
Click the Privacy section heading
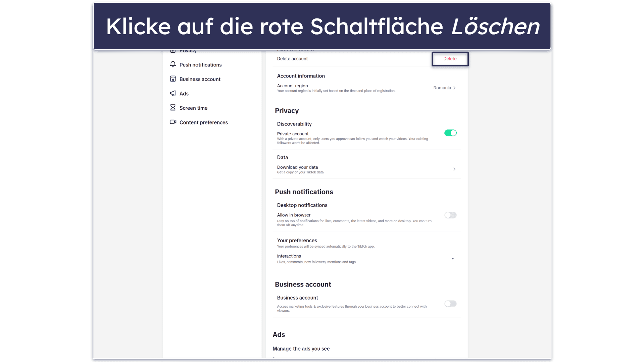click(287, 111)
